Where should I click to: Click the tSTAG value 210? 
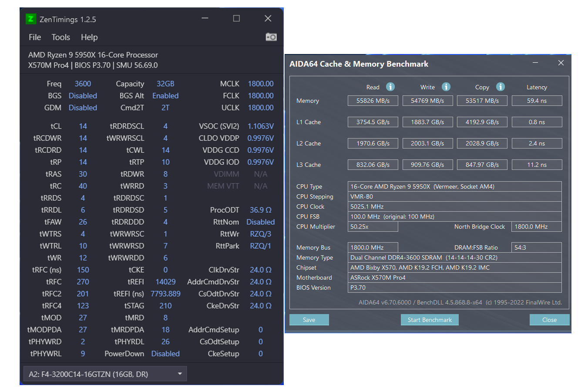pyautogui.click(x=165, y=306)
